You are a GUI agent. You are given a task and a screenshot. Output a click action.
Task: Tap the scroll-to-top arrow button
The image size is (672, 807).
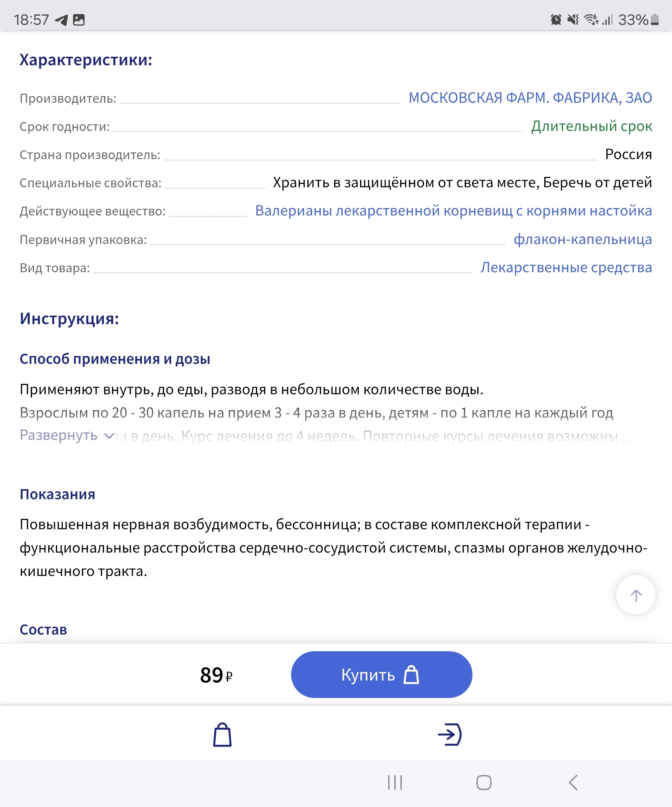[x=636, y=595]
